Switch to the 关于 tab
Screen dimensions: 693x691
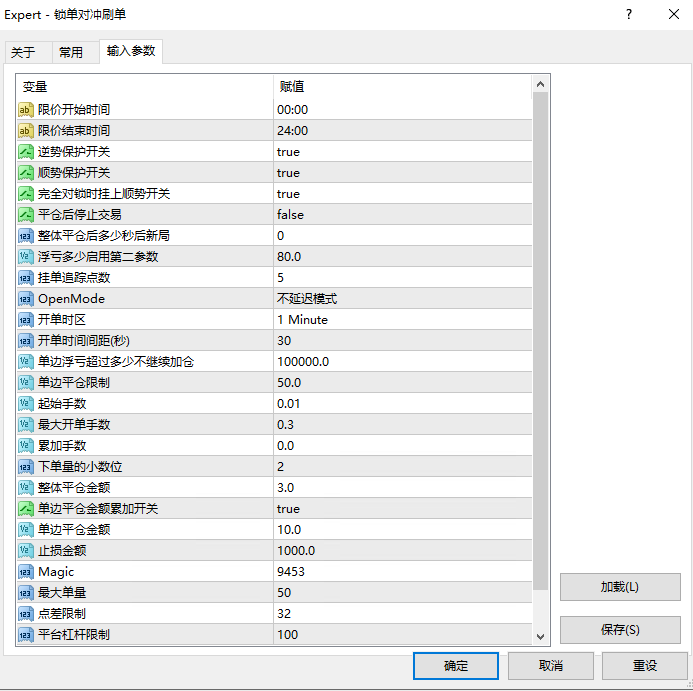[x=23, y=53]
